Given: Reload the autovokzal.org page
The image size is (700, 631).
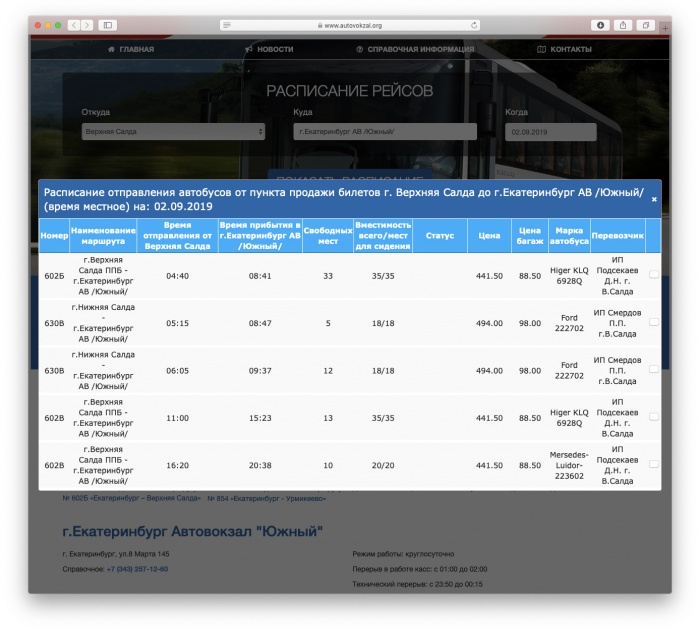Looking at the screenshot, I should pyautogui.click(x=474, y=25).
